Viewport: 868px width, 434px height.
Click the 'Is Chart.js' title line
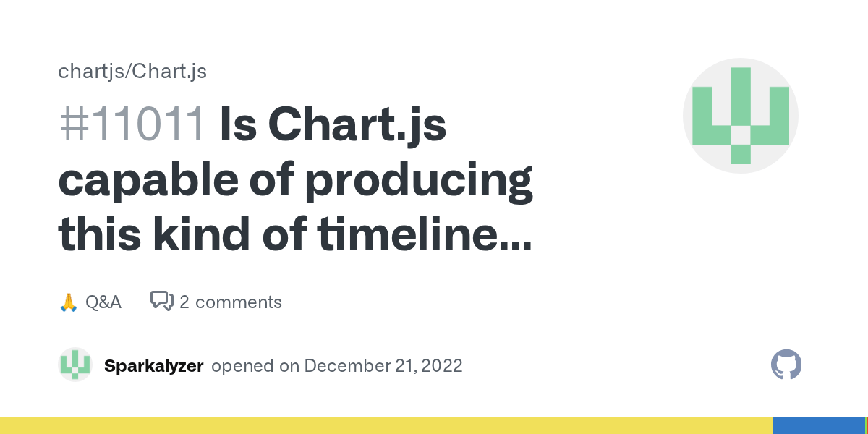(x=333, y=124)
